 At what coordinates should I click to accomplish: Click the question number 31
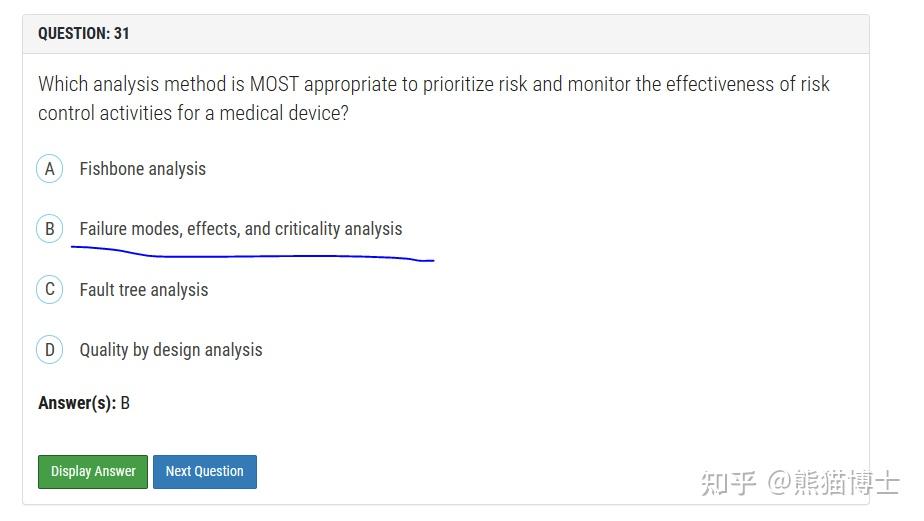(121, 33)
